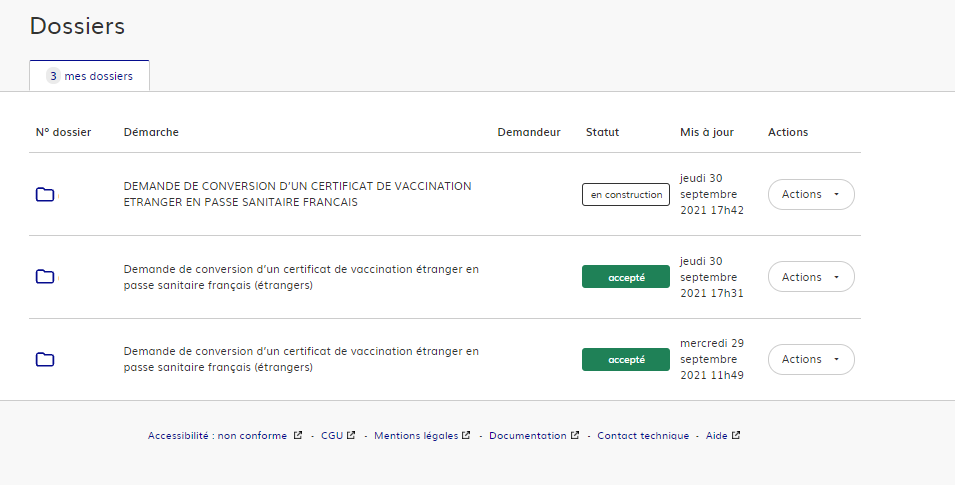
Task: Open the Documentation footer link
Action: tap(528, 436)
